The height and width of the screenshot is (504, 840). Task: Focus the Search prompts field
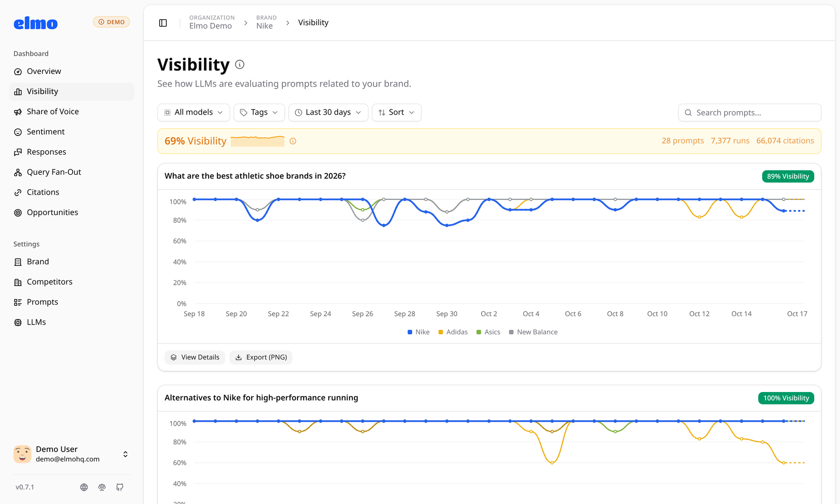pyautogui.click(x=749, y=112)
